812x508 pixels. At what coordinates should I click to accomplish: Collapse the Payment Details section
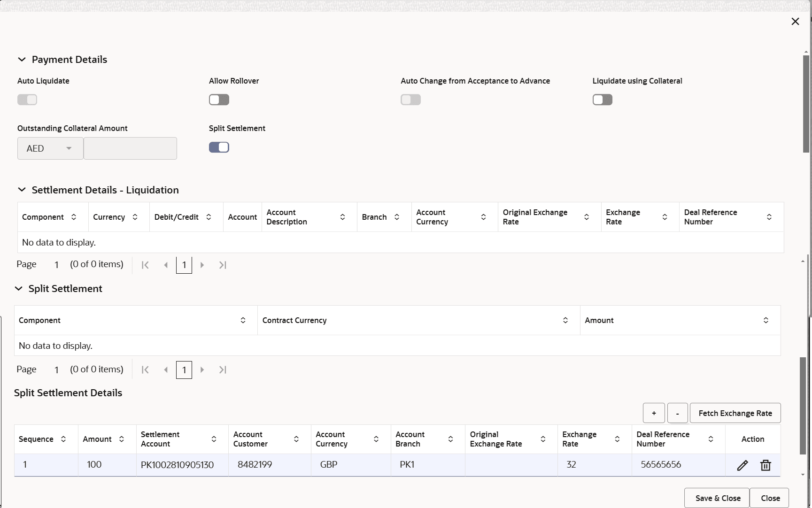pyautogui.click(x=22, y=59)
